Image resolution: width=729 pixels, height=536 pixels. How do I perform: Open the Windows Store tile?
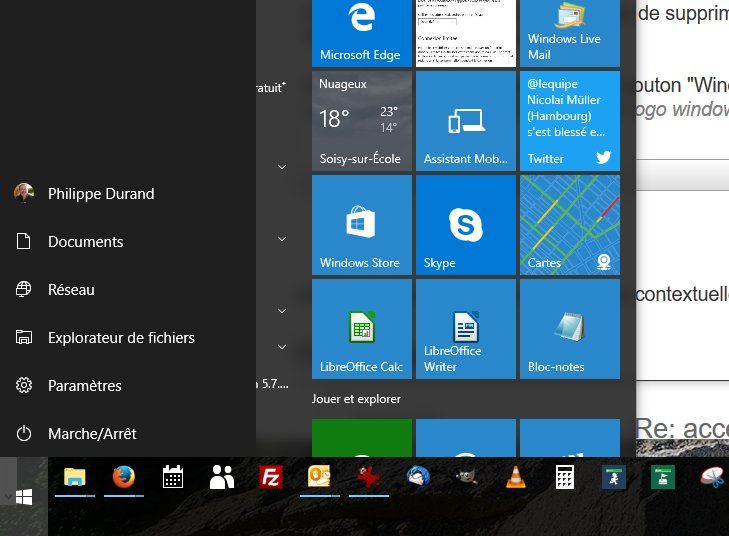(362, 225)
